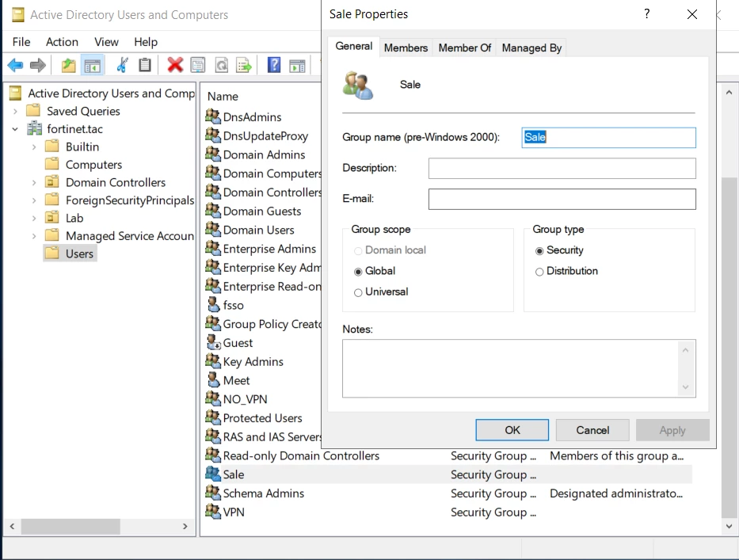The width and height of the screenshot is (739, 560).
Task: Click the tree pane scroll right arrow
Action: click(x=185, y=526)
